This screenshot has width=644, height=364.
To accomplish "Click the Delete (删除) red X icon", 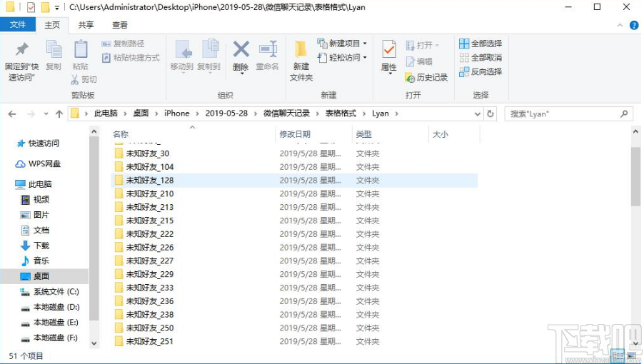I will (x=241, y=49).
